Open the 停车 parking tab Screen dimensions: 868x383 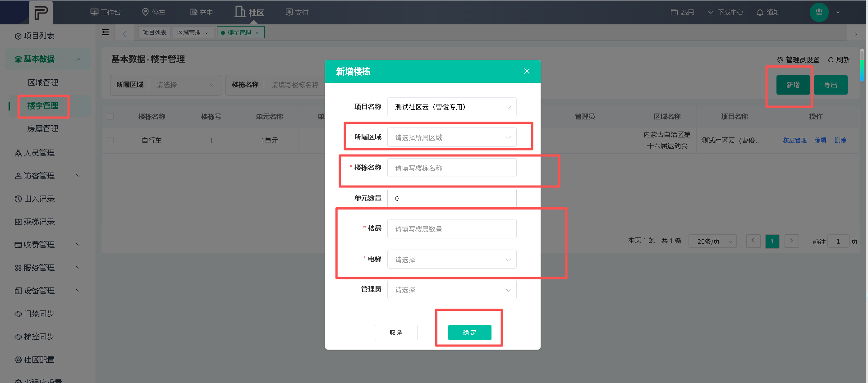pyautogui.click(x=154, y=12)
